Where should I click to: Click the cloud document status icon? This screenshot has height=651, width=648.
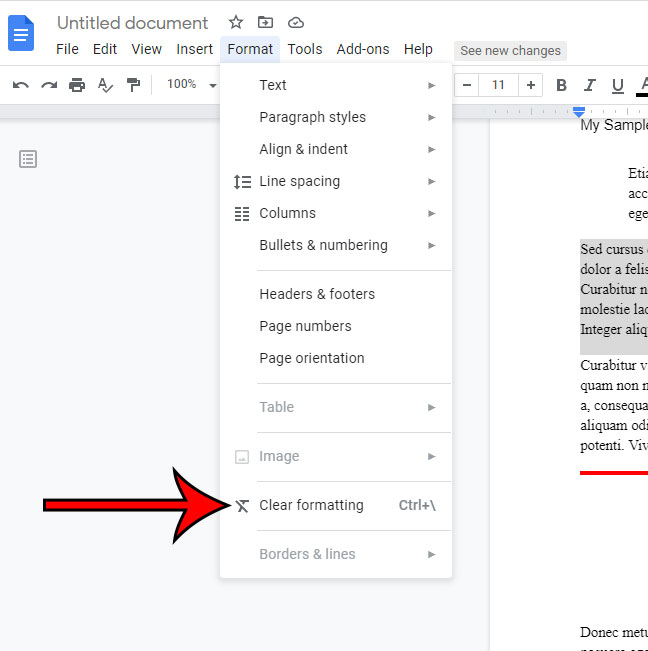click(x=295, y=22)
